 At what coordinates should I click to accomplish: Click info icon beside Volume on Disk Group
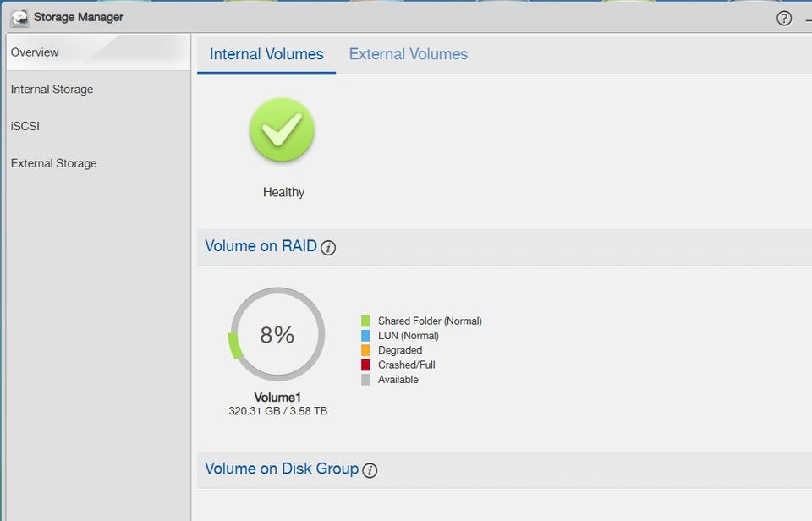[370, 470]
